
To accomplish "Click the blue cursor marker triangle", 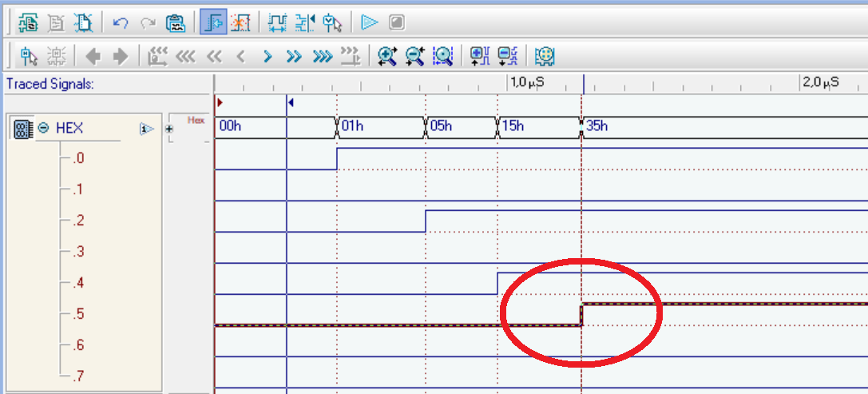I will point(291,102).
